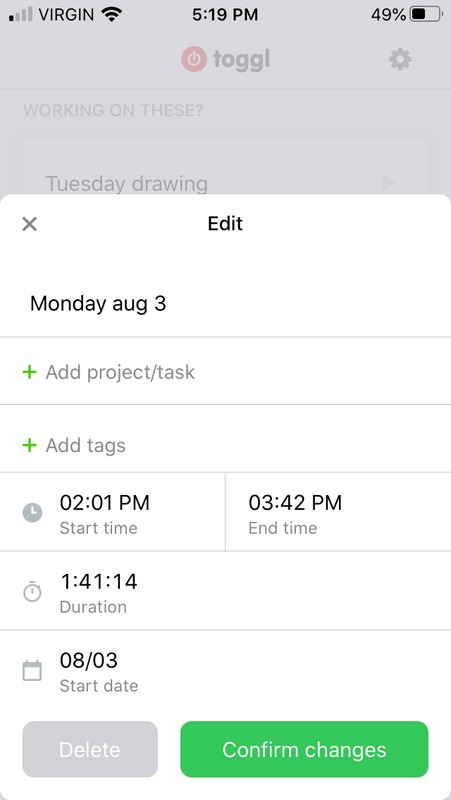Tap the green plus beside Add tags
Image resolution: width=451 pixels, height=800 pixels.
30,445
